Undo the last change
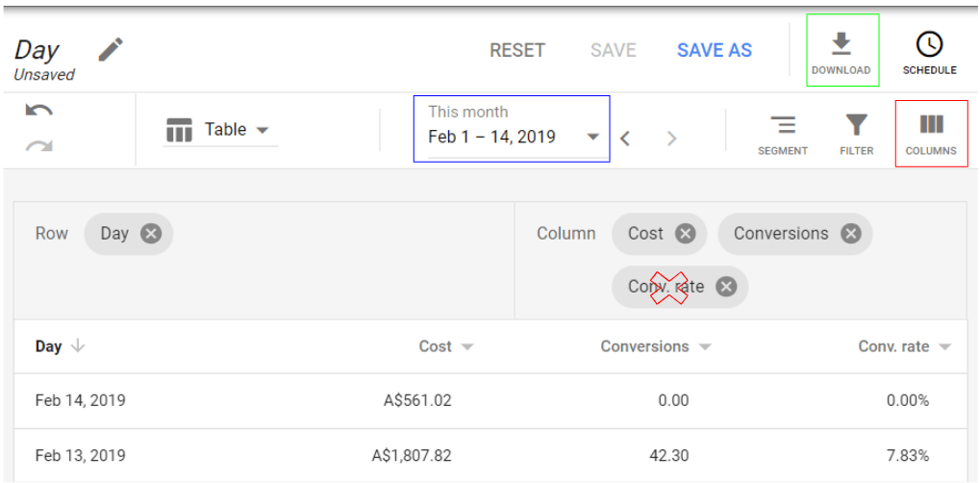 (38, 111)
